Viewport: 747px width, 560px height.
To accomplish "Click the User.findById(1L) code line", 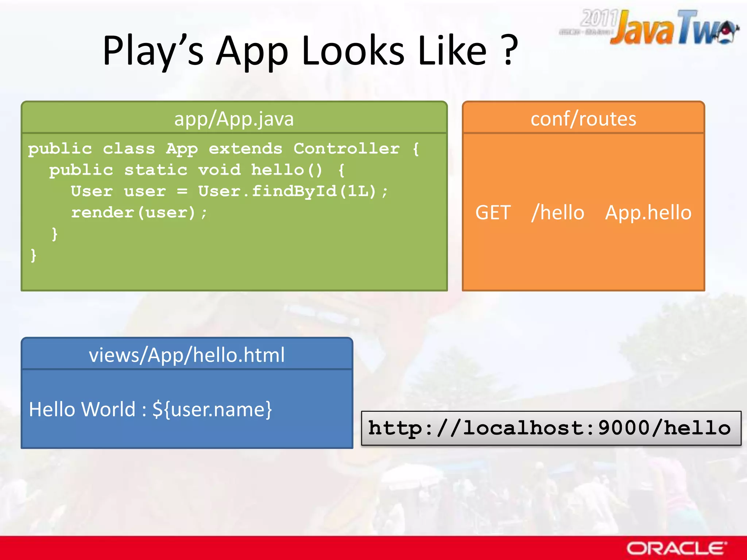I will [229, 191].
